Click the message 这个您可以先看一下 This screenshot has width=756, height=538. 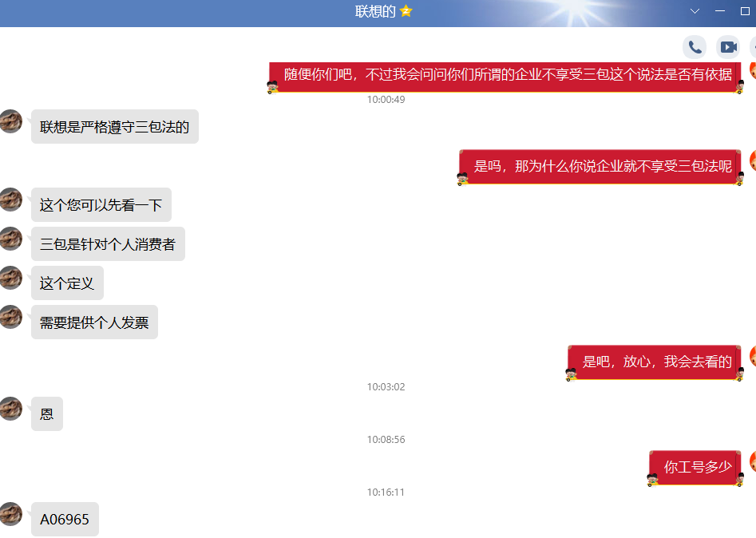101,205
